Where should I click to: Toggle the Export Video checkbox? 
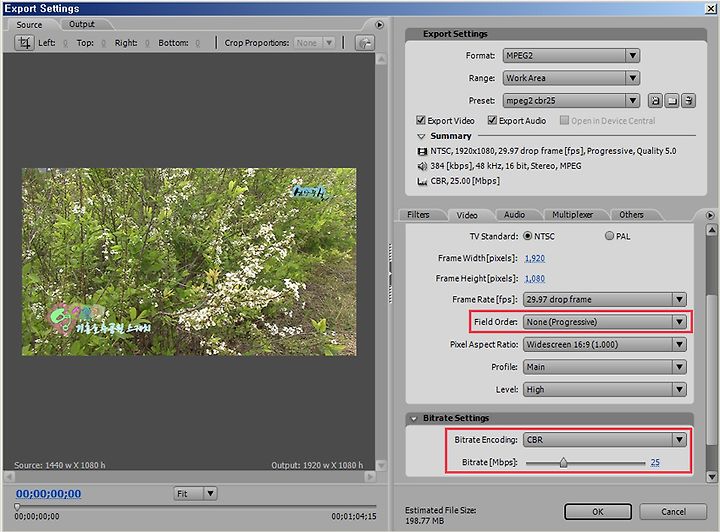point(421,120)
